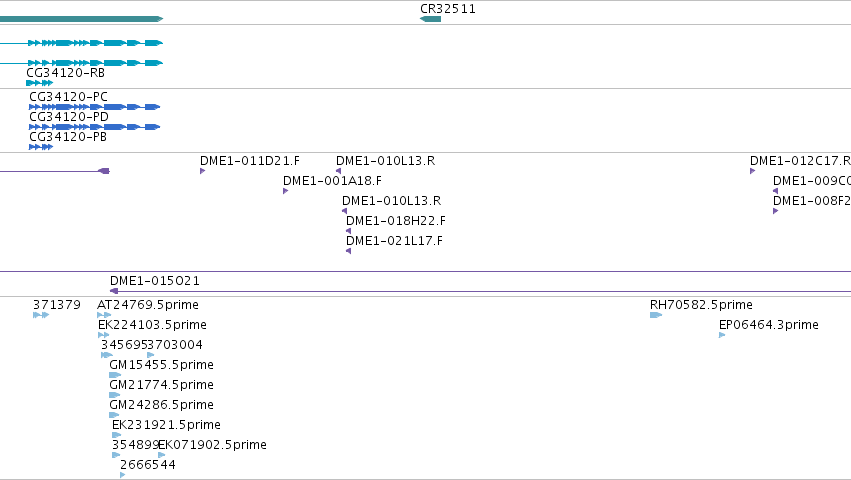Click the DME1-001A18.F label
Screen dimensions: 851x480
point(332,181)
